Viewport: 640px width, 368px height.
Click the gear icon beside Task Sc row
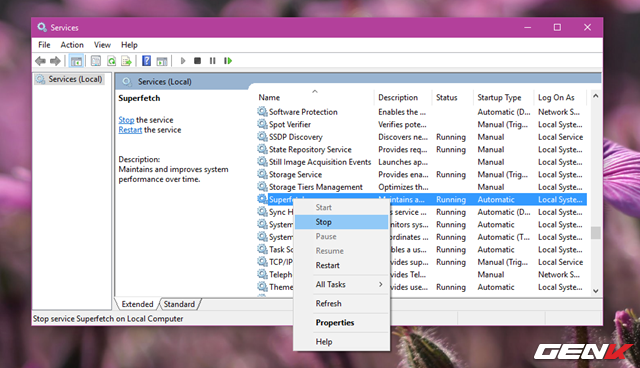pos(262,249)
